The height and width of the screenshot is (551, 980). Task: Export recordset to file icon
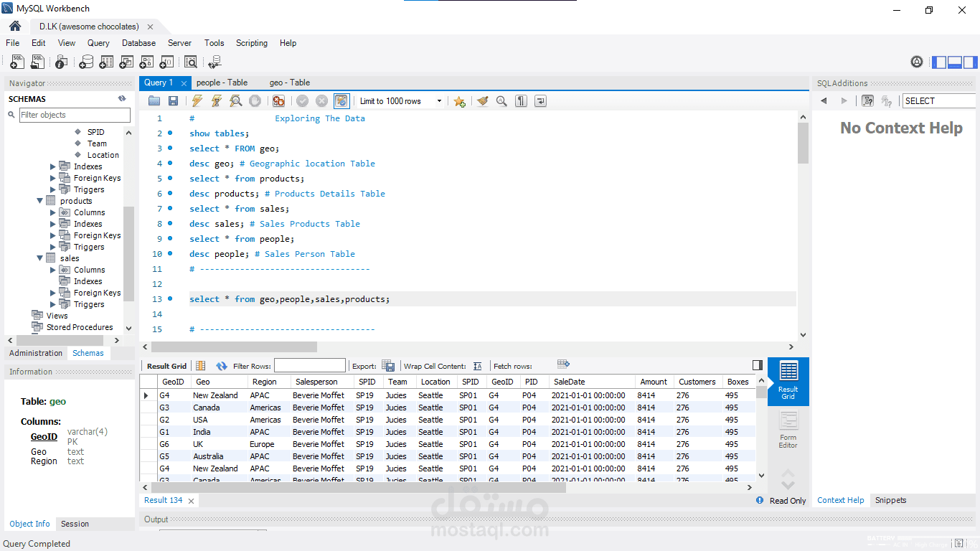pos(388,366)
